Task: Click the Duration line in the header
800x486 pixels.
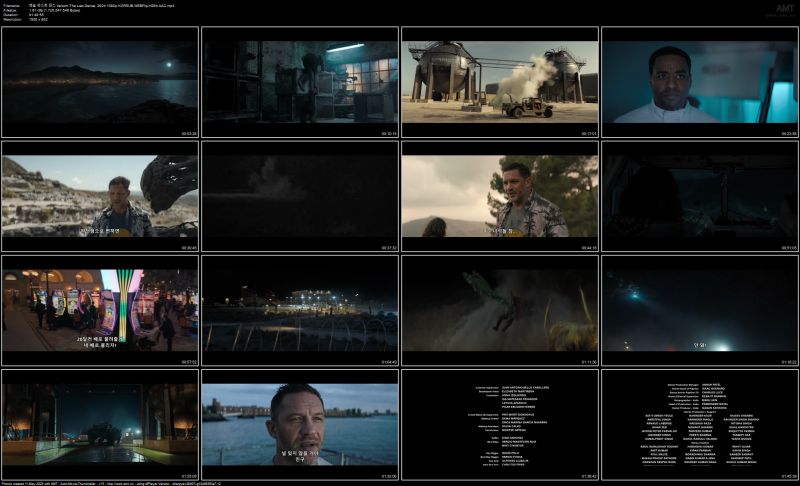Action: point(23,15)
